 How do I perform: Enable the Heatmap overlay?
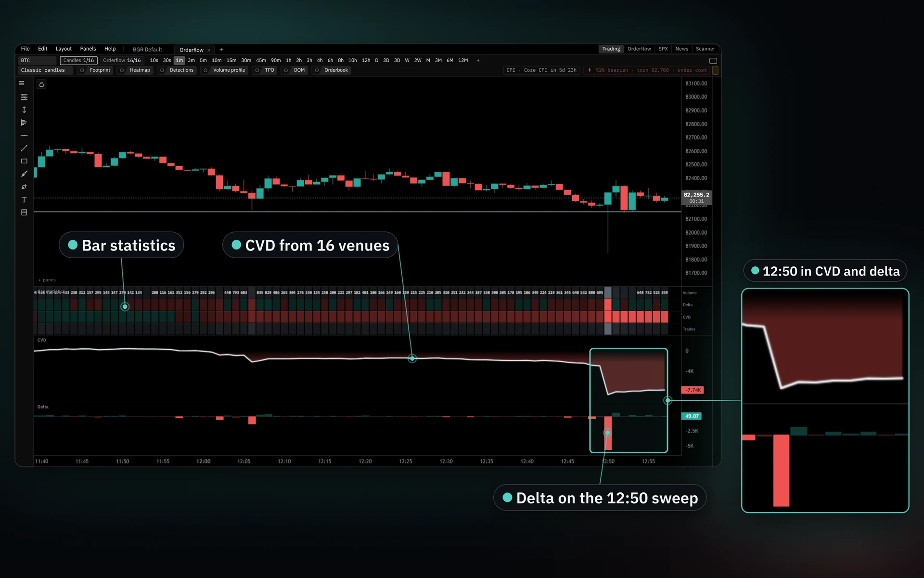[x=135, y=70]
